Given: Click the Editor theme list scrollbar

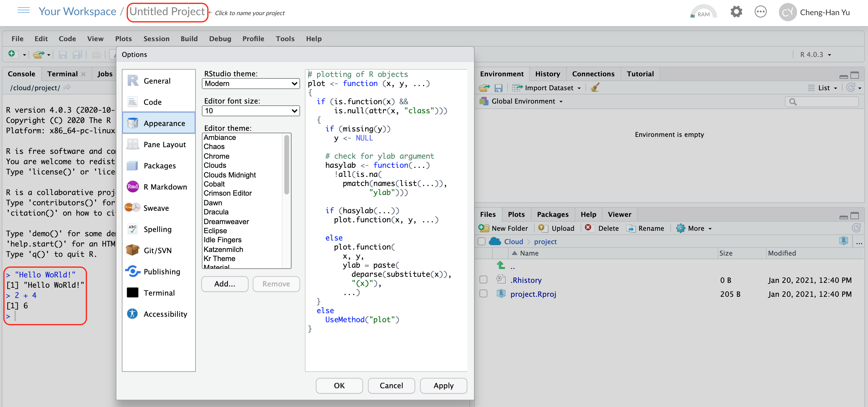Looking at the screenshot, I should coord(286,164).
